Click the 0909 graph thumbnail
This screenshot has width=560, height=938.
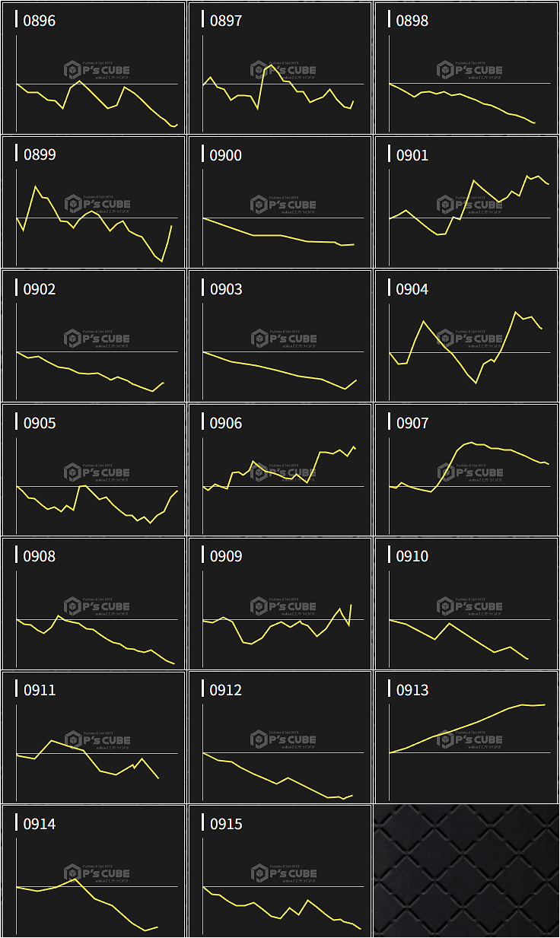(280, 604)
